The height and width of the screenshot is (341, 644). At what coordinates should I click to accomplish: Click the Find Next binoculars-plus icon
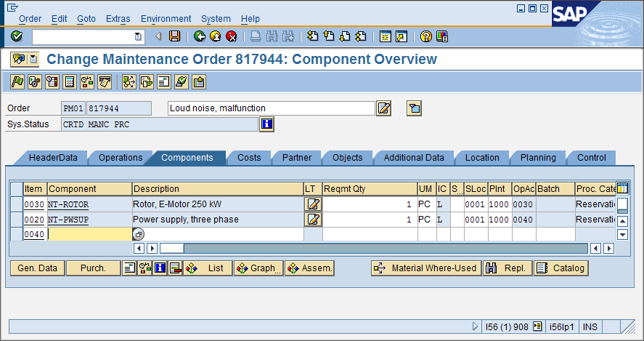pos(288,36)
